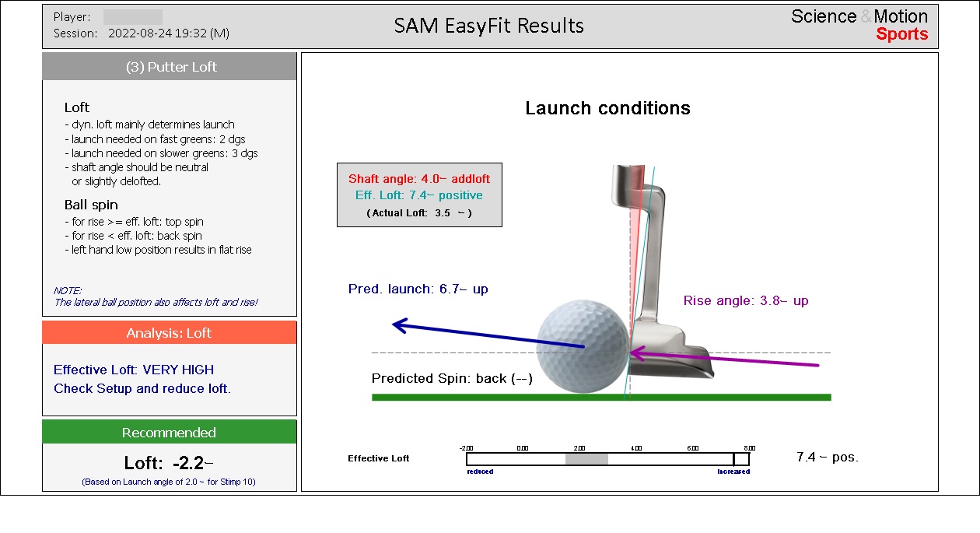Click the golf ball image

coord(582,348)
